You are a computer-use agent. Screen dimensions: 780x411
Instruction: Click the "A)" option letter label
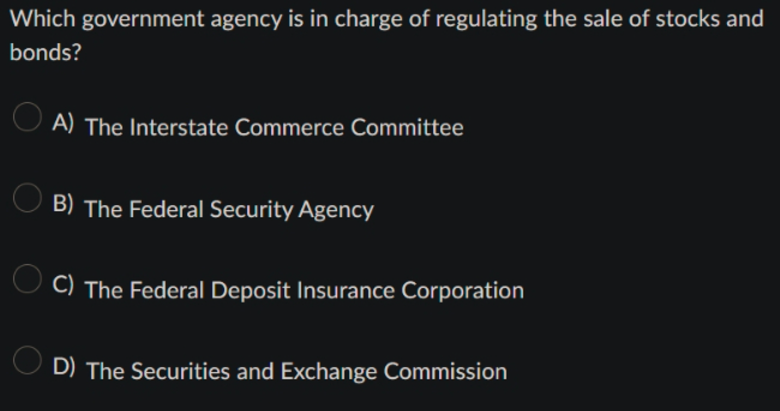[63, 122]
